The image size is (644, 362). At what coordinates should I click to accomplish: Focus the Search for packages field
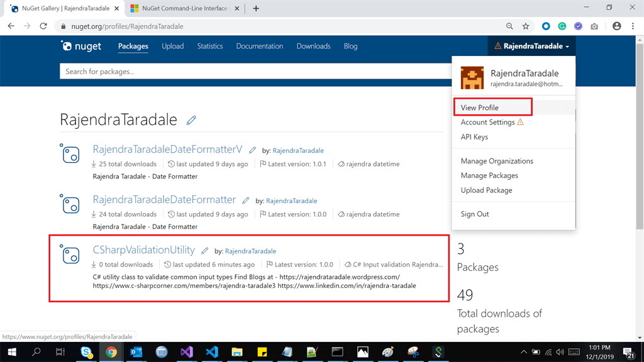tap(255, 72)
